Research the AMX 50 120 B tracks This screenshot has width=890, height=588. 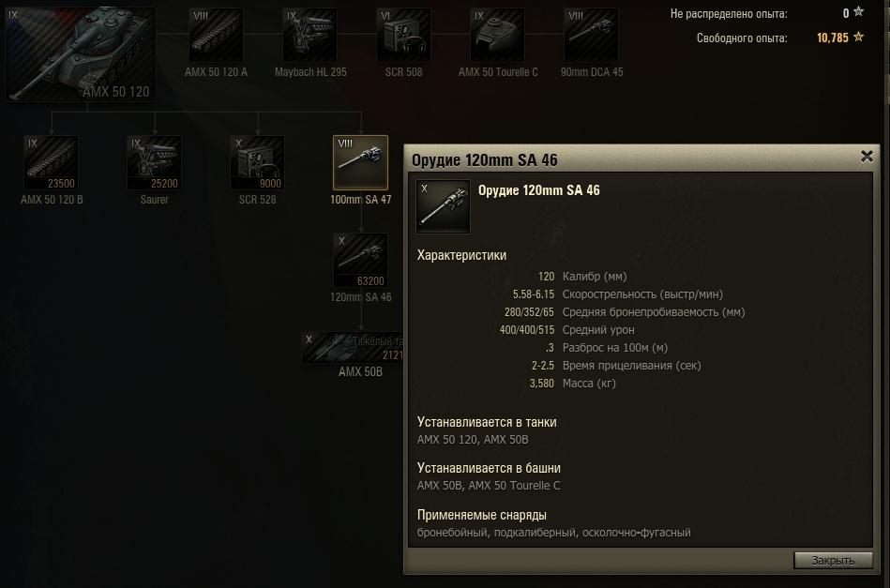click(x=51, y=162)
